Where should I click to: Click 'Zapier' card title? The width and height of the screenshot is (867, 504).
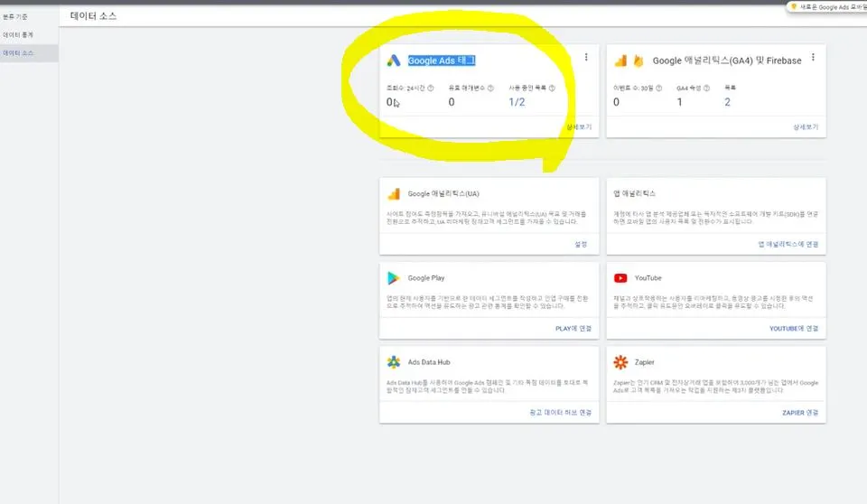[x=644, y=362]
